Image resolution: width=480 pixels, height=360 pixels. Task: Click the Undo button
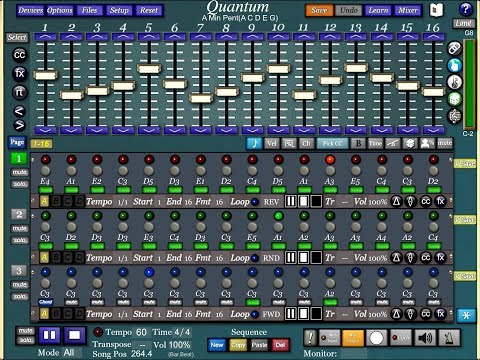click(349, 10)
